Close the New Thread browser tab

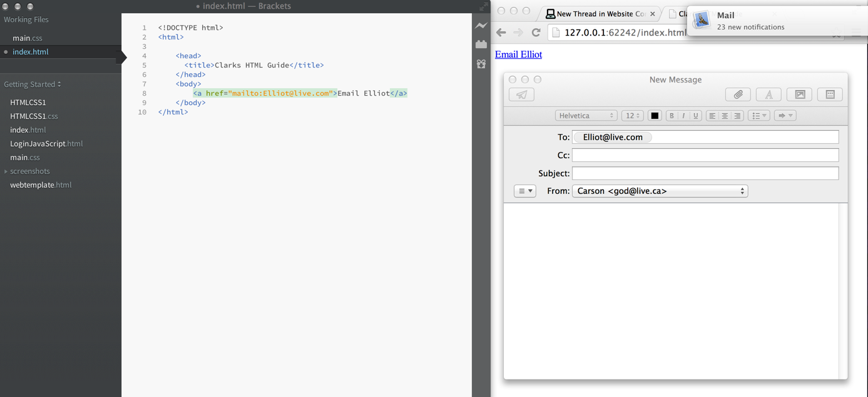click(653, 14)
